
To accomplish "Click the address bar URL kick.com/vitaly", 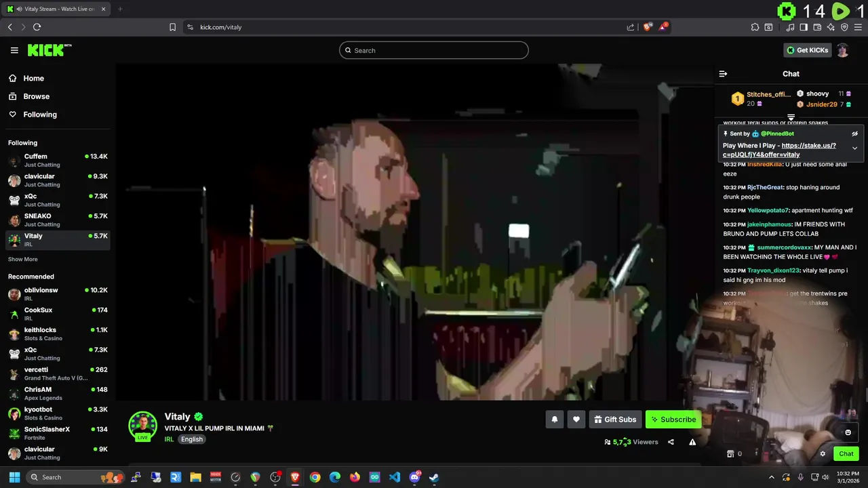I will point(221,27).
